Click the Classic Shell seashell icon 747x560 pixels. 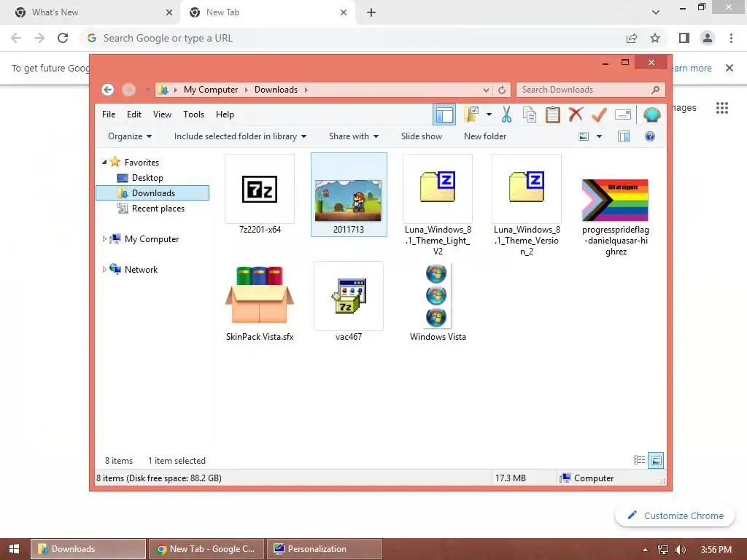[651, 114]
